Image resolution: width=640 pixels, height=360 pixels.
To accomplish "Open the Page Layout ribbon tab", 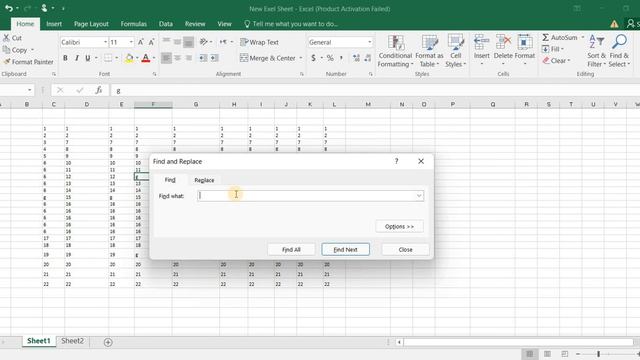I will click(x=91, y=24).
